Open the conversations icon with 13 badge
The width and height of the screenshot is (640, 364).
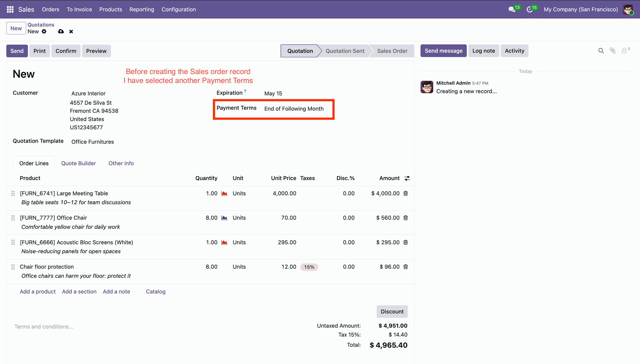(x=512, y=9)
